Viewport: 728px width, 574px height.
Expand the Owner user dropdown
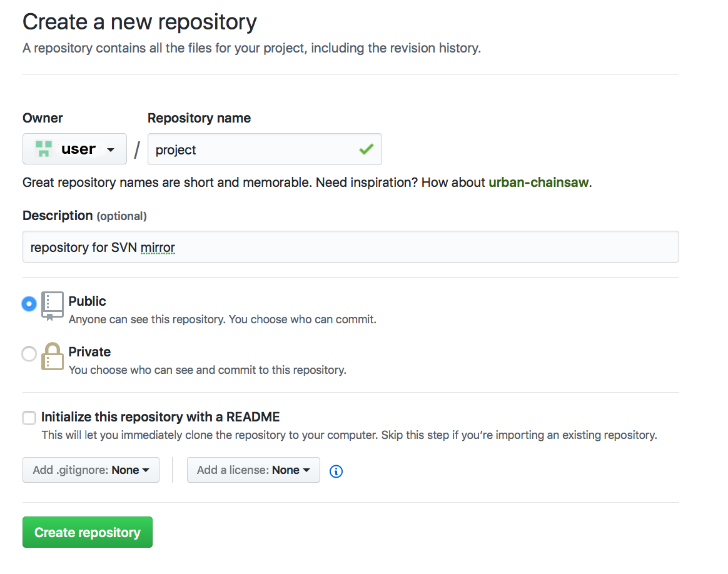pyautogui.click(x=74, y=149)
